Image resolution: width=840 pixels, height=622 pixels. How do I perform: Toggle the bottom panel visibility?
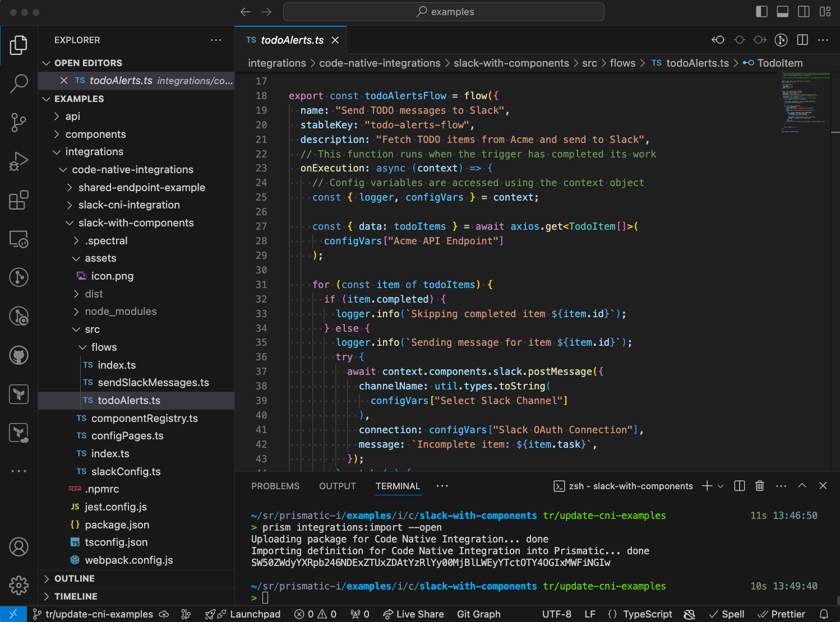[x=782, y=11]
